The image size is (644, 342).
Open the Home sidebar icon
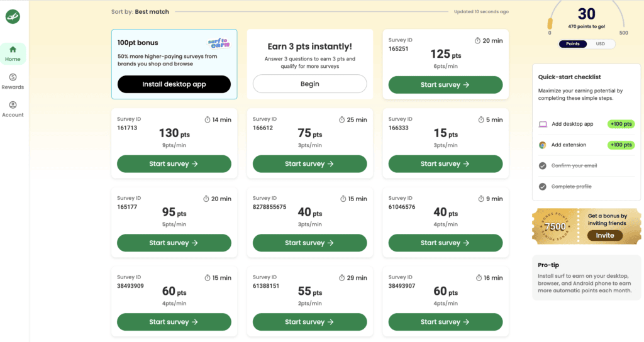13,50
